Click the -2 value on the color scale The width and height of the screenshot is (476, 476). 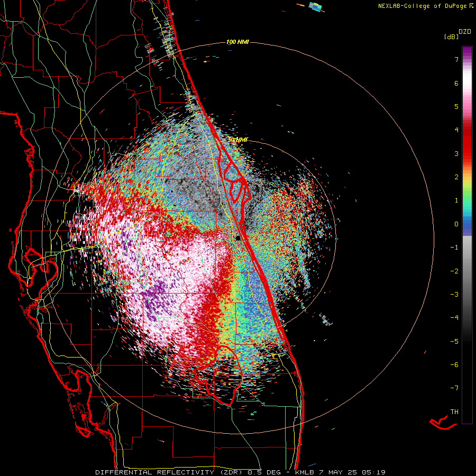[x=454, y=271]
